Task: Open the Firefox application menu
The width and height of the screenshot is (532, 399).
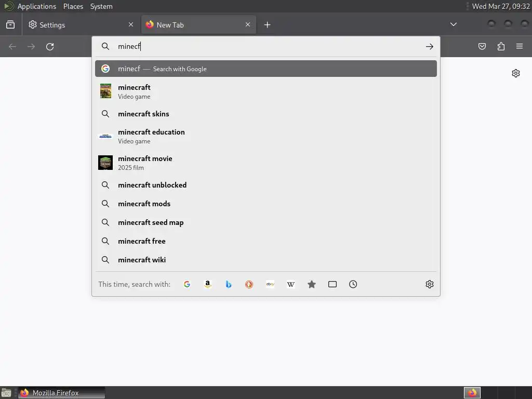Action: pyautogui.click(x=520, y=46)
